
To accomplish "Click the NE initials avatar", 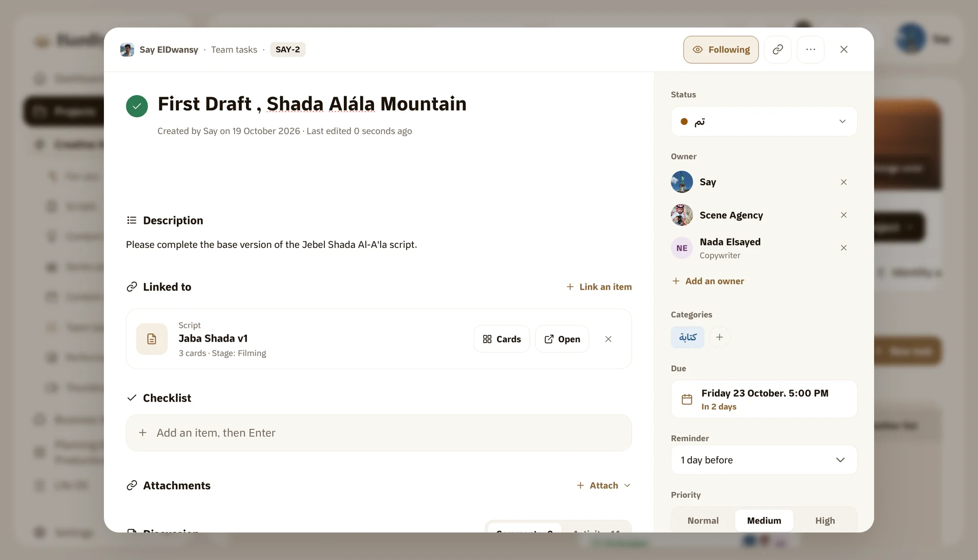I will [x=682, y=248].
